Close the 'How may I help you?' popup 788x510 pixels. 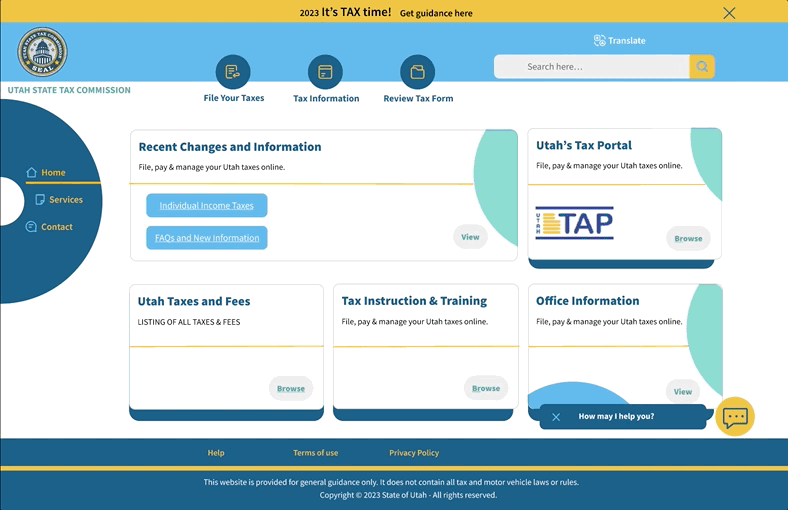click(x=556, y=417)
